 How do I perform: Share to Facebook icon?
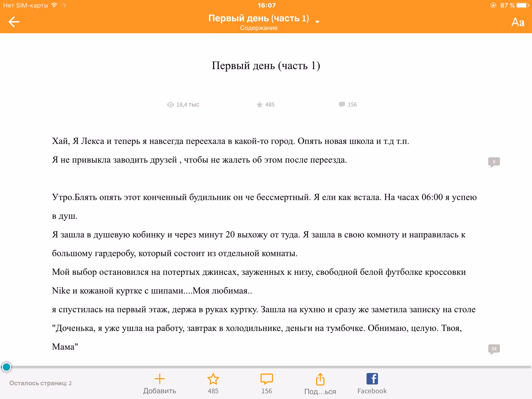coord(372,378)
